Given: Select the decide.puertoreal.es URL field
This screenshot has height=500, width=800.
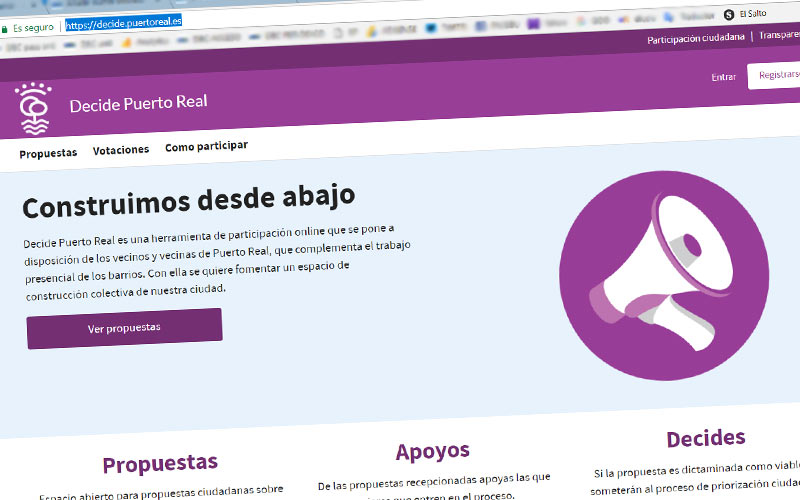Looking at the screenshot, I should (x=124, y=24).
